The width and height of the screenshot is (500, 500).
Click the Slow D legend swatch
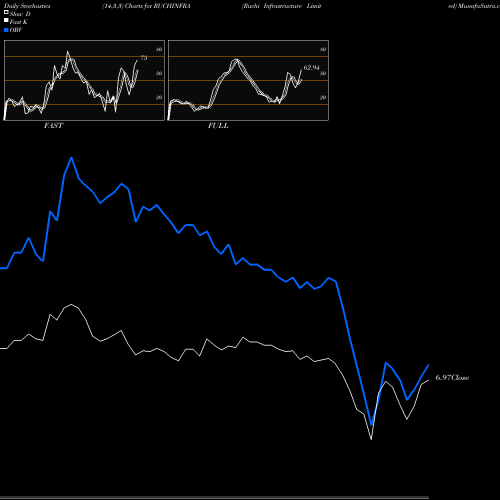(6, 12)
